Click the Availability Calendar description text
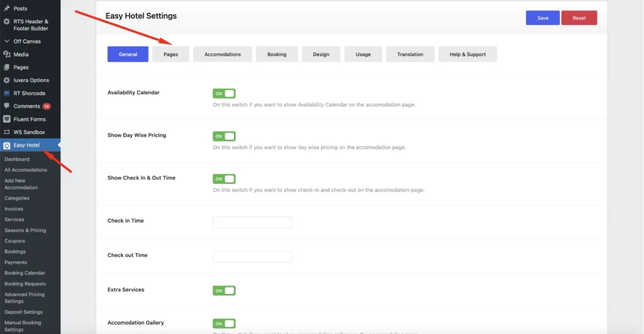 coord(314,105)
